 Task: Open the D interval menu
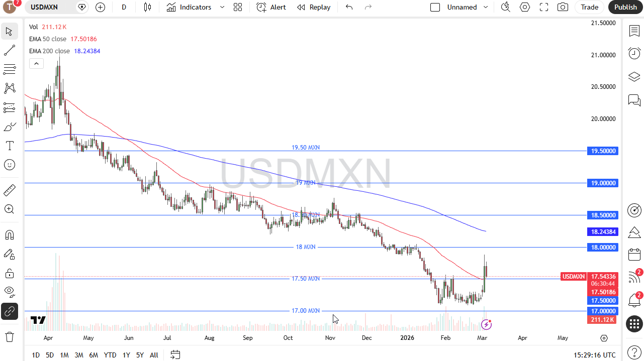coord(124,7)
